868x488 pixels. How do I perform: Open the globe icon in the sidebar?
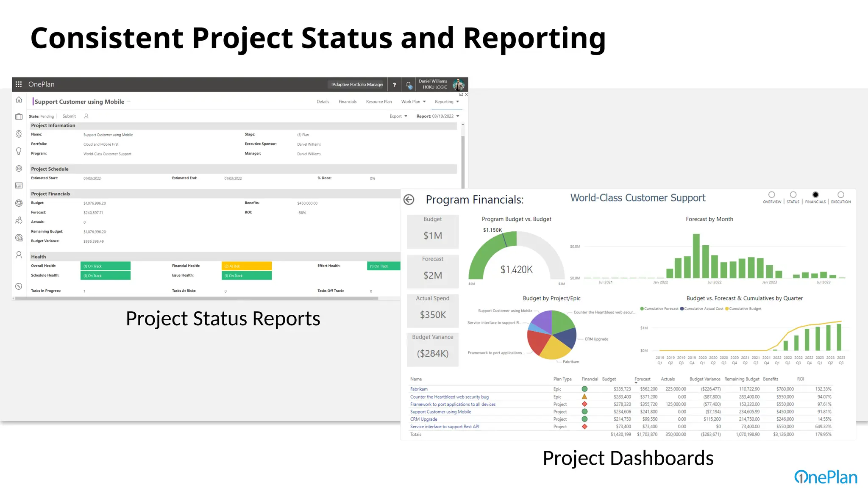pyautogui.click(x=19, y=203)
